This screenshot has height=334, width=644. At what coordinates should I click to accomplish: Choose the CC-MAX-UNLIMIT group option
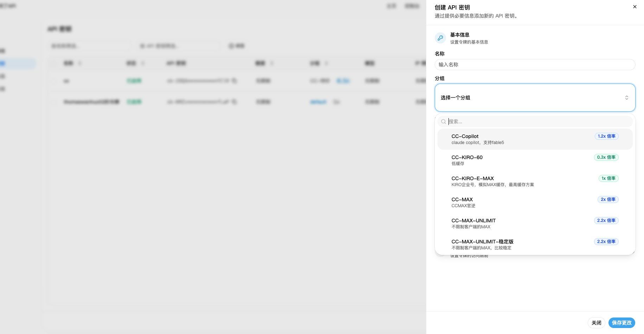coord(535,223)
